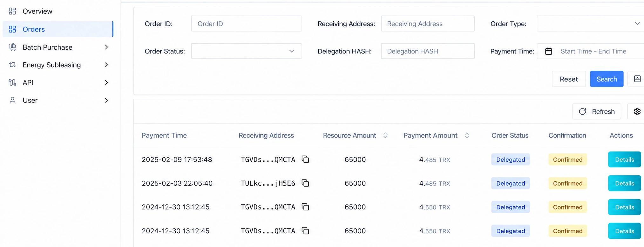Copy address in the 2025-02-09 order row
Image resolution: width=644 pixels, height=247 pixels.
click(x=305, y=159)
